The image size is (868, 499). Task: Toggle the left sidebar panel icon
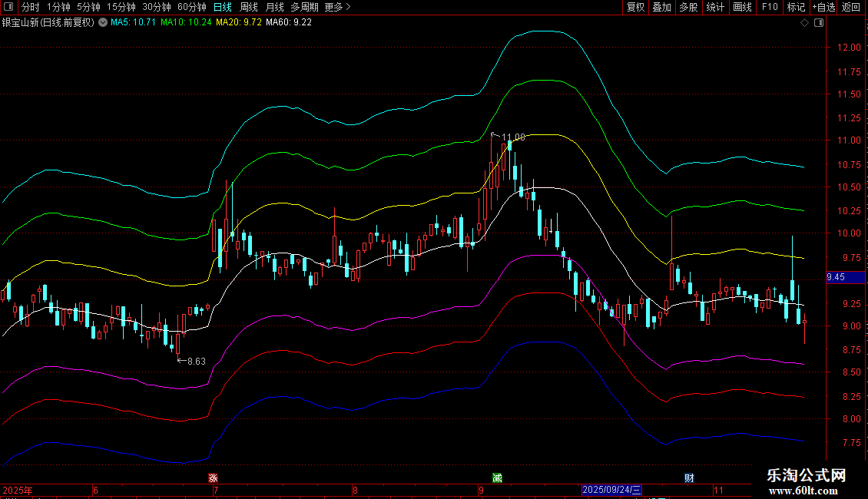(8, 7)
